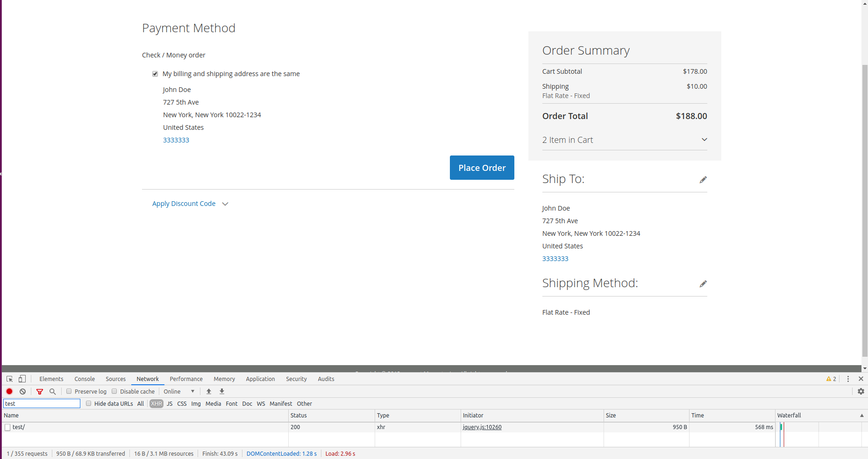Check Hide data URLs
This screenshot has width=868, height=459.
(88, 403)
